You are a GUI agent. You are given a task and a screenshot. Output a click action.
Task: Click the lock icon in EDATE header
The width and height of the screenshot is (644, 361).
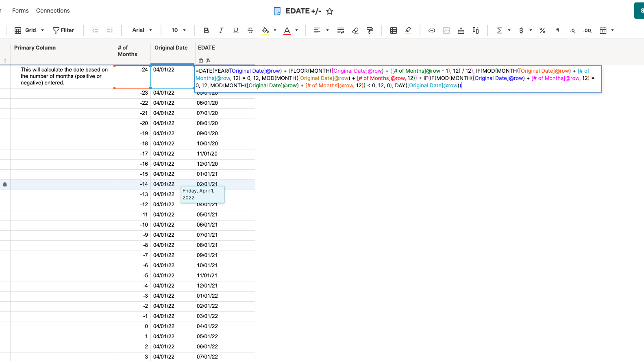200,60
